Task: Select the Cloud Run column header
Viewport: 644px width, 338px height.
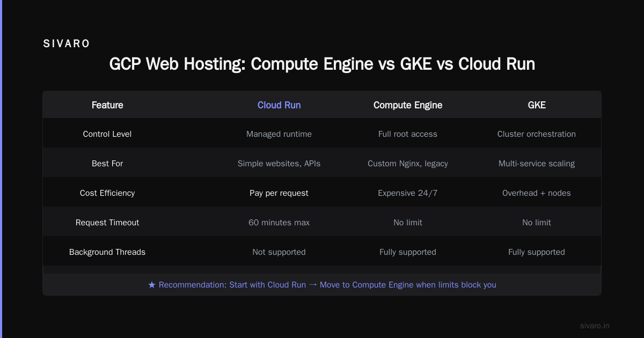Action: [279, 105]
